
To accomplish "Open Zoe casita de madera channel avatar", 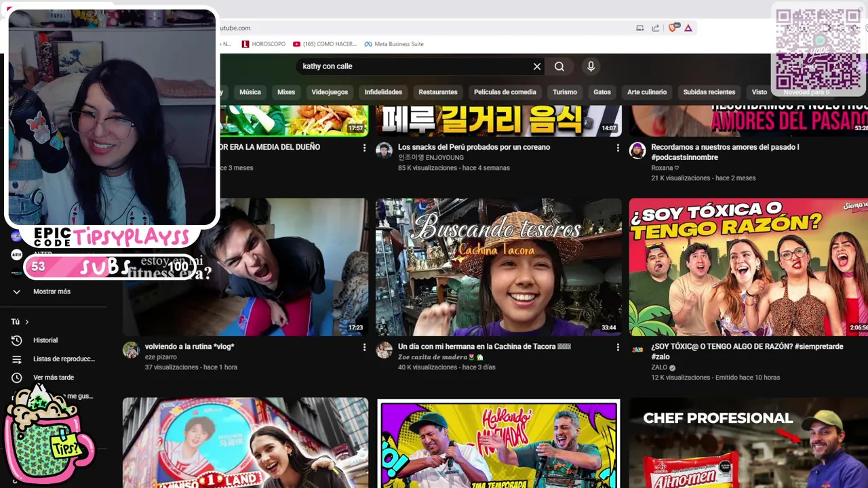I will point(384,350).
